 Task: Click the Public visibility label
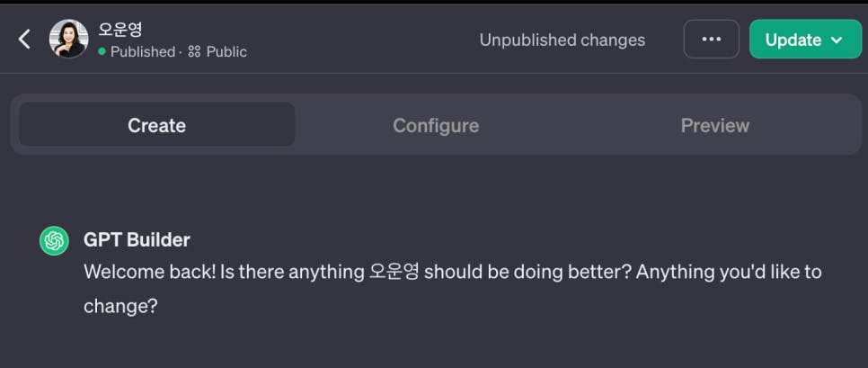pos(226,51)
